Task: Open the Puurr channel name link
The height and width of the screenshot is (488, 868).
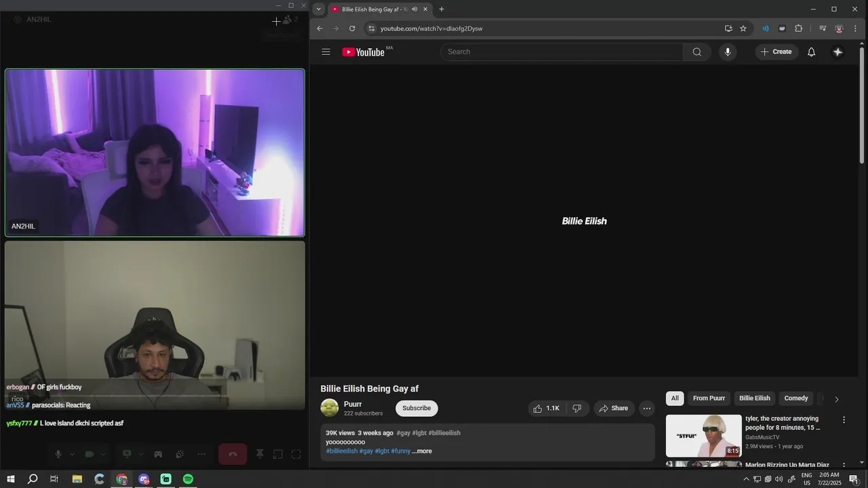Action: click(x=353, y=404)
